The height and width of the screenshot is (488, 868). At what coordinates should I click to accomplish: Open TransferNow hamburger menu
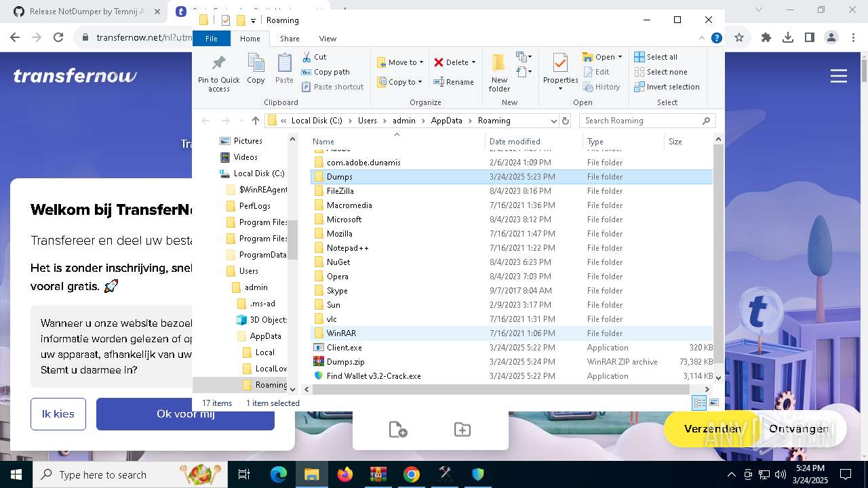(x=839, y=76)
